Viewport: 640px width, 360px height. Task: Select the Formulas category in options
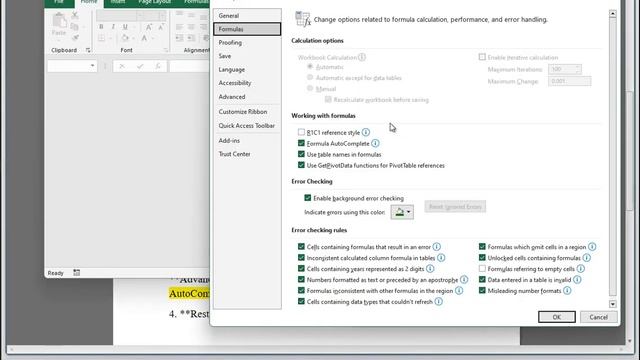tap(247, 29)
